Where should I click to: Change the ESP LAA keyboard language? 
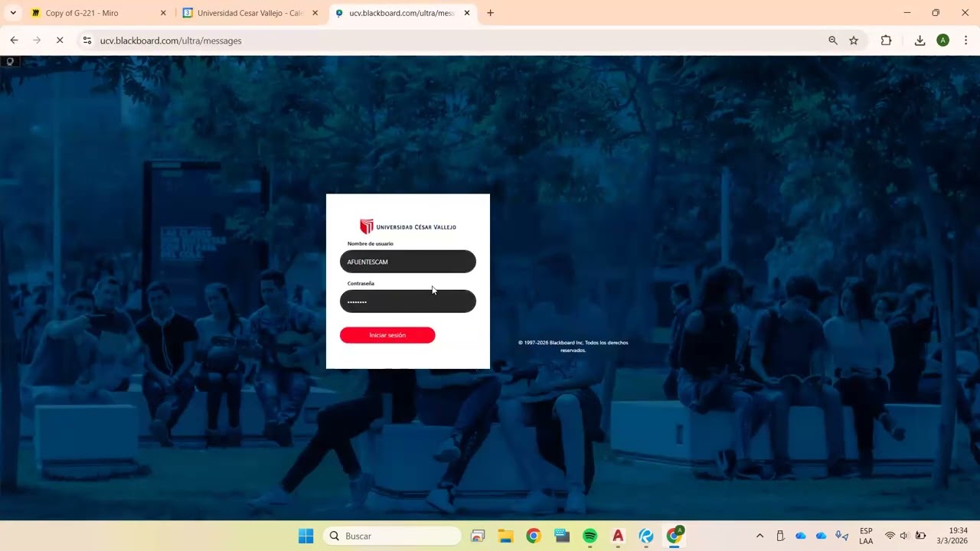pos(866,536)
